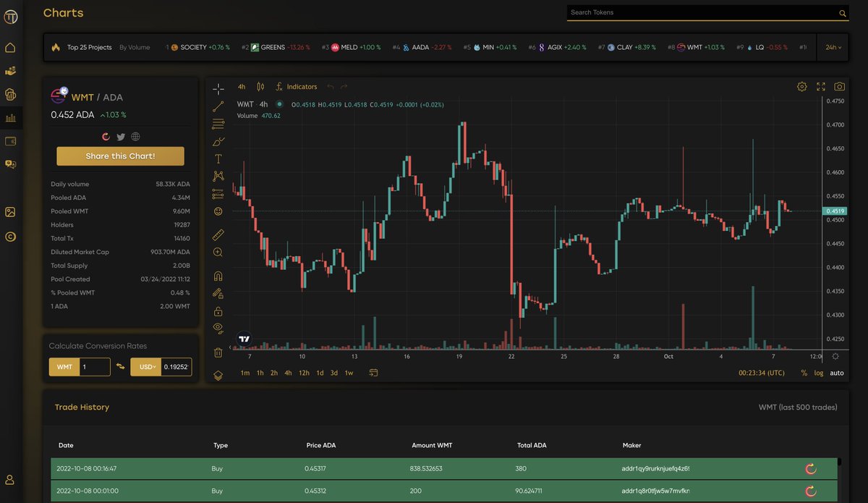Screen dimensions: 868x503
Task: Select GREENS in top projects ticker
Action: (273, 47)
